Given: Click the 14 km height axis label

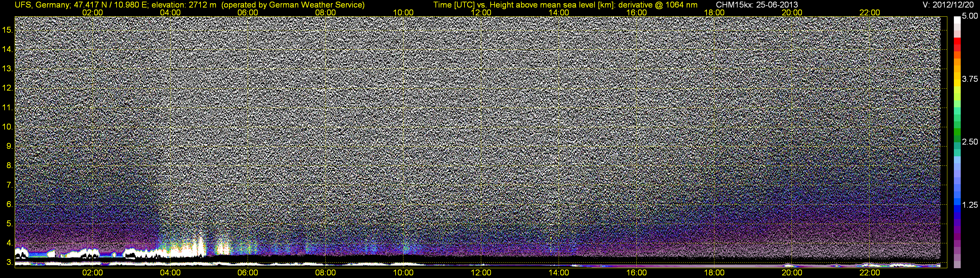Looking at the screenshot, I should (x=8, y=49).
